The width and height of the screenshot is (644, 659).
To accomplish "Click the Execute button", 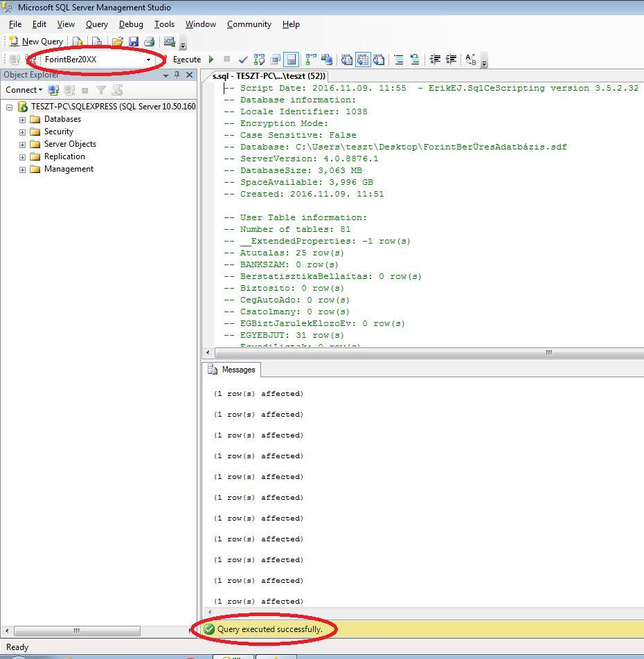I will [187, 60].
